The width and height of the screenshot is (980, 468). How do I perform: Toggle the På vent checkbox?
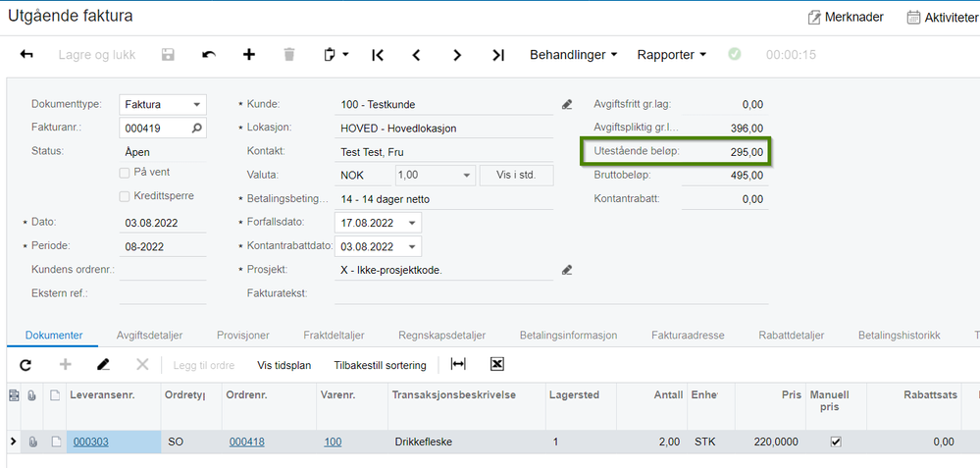125,173
